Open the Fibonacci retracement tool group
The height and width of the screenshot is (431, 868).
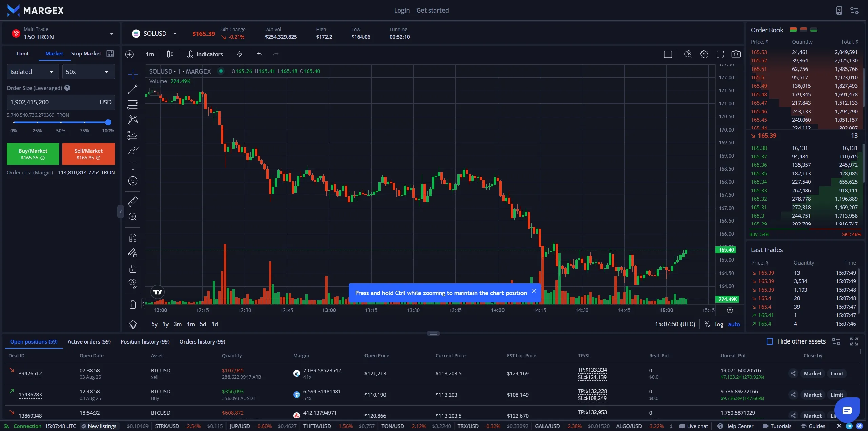(133, 104)
